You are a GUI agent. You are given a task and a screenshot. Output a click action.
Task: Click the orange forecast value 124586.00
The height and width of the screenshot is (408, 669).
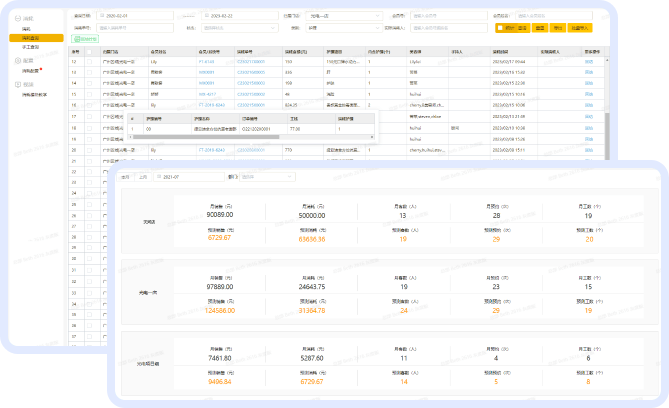220,310
